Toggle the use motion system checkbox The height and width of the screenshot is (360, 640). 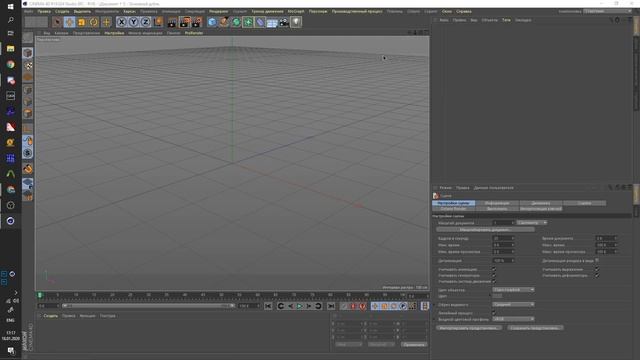click(493, 282)
